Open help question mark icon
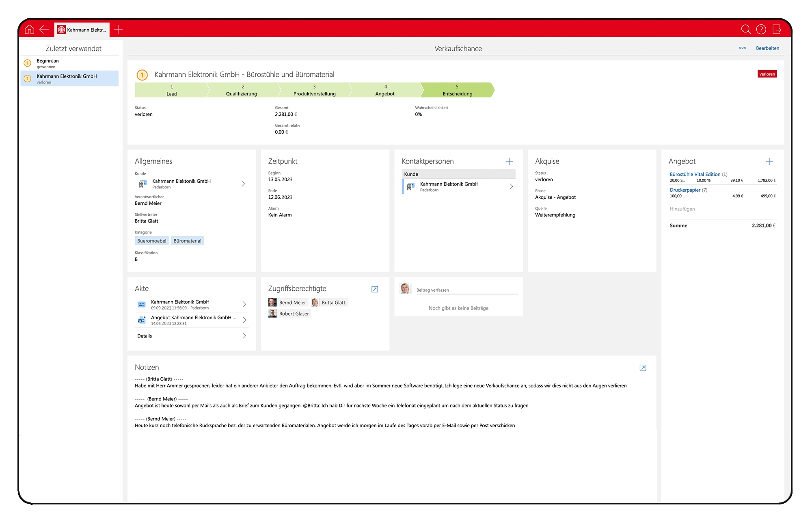This screenshot has width=812, height=528. (x=761, y=29)
